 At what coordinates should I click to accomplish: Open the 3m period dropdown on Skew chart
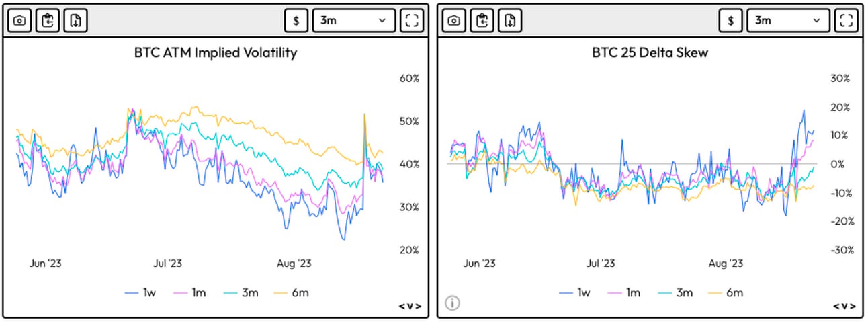(x=789, y=20)
